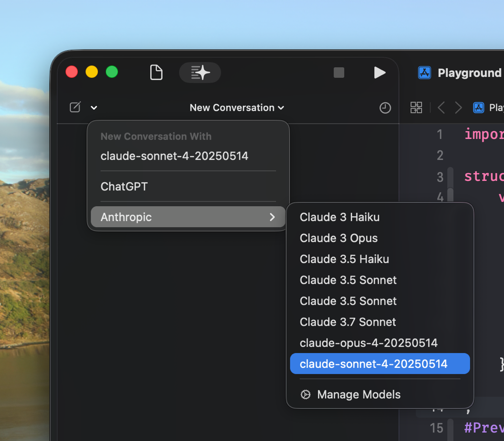Click line number 1 in editor gutter
The image size is (504, 441).
(x=440, y=135)
